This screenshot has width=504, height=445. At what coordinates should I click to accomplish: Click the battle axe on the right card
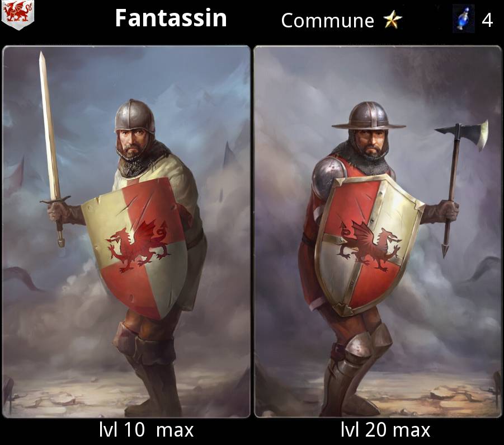pyautogui.click(x=460, y=186)
